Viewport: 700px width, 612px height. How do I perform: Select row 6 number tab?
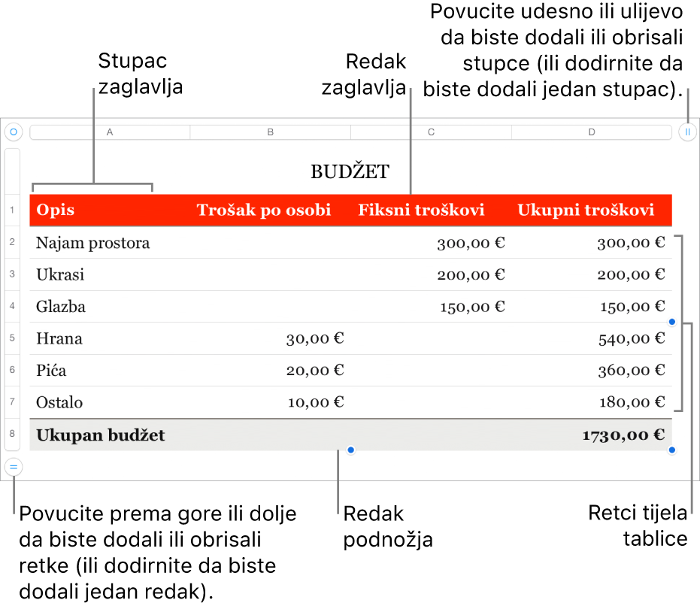[12, 370]
